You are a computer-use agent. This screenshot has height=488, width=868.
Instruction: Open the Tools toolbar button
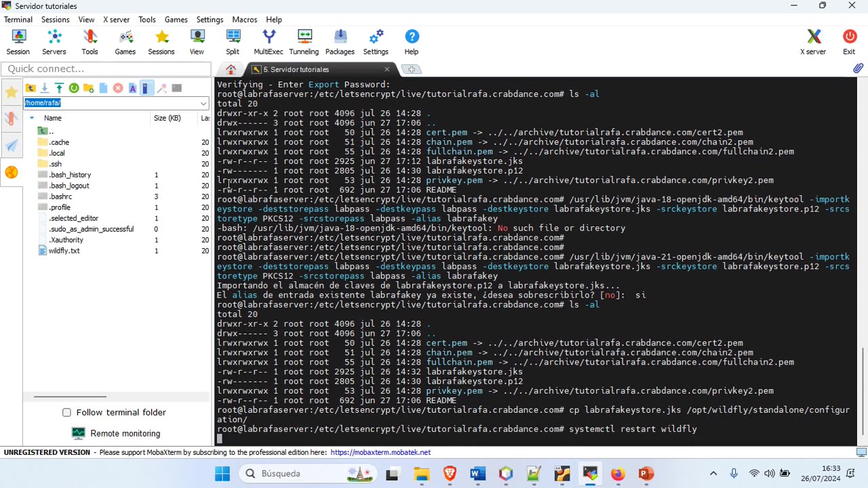point(90,42)
